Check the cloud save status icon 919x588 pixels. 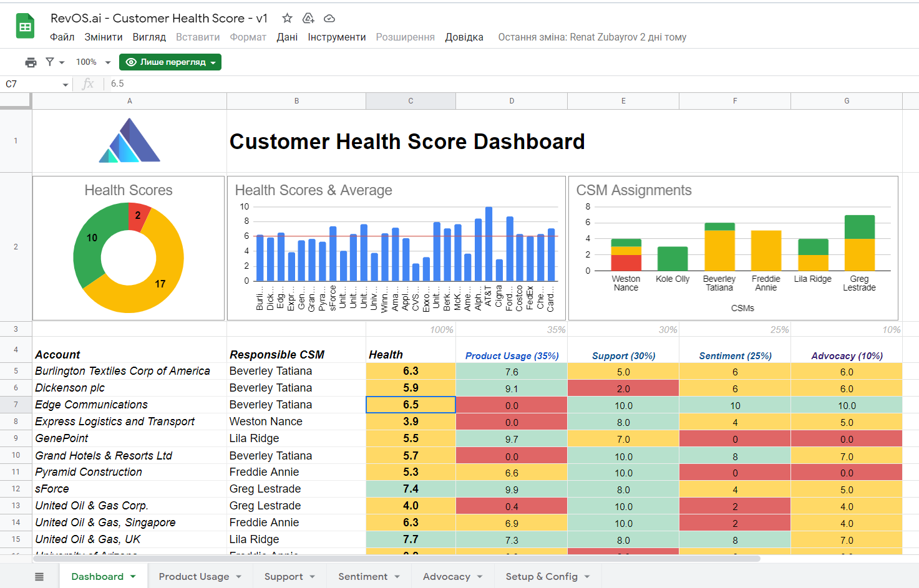(329, 18)
